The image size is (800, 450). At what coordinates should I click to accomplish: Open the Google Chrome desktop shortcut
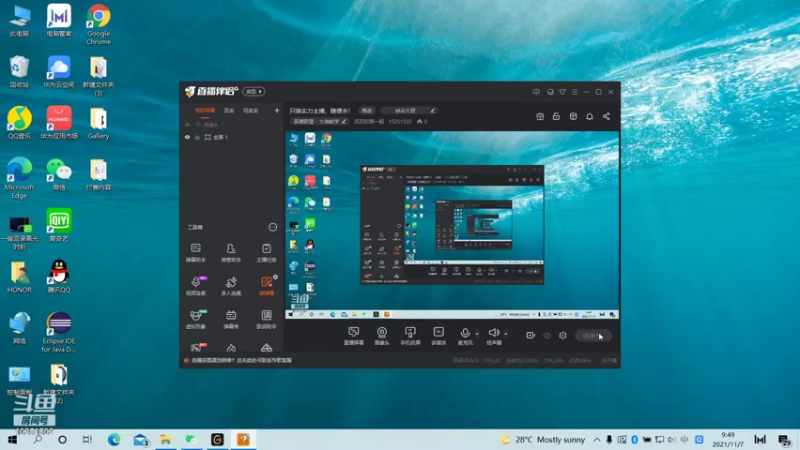98,24
